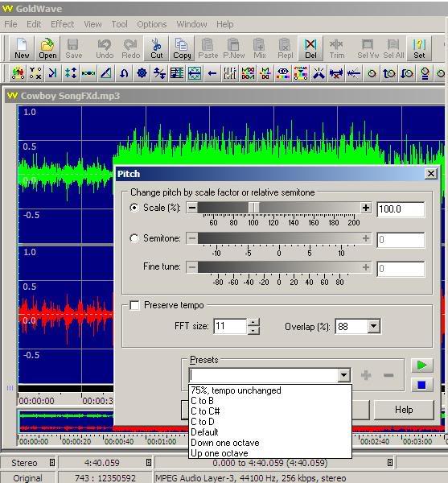448x483 pixels.
Task: Click the Scale value field showing 100.0
Action: click(401, 209)
